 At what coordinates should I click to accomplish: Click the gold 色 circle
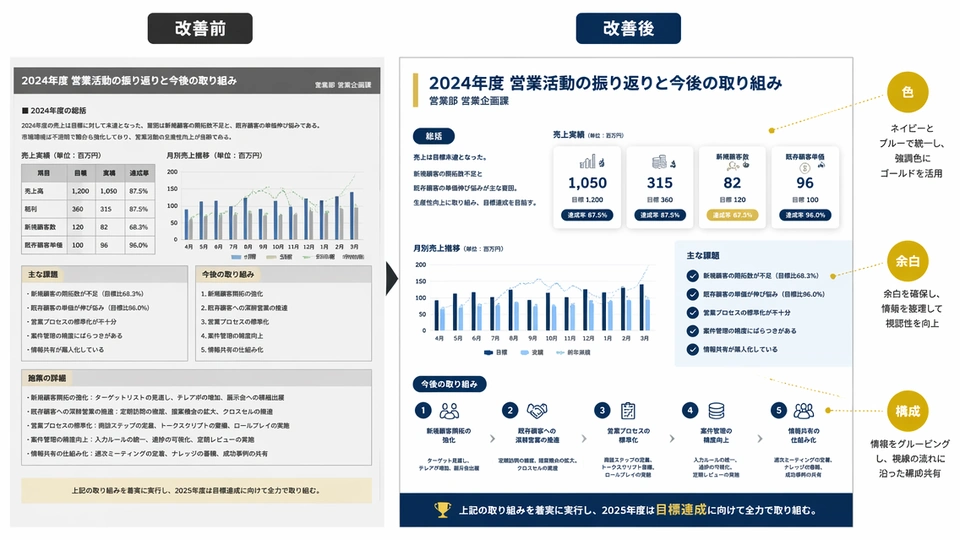907,92
